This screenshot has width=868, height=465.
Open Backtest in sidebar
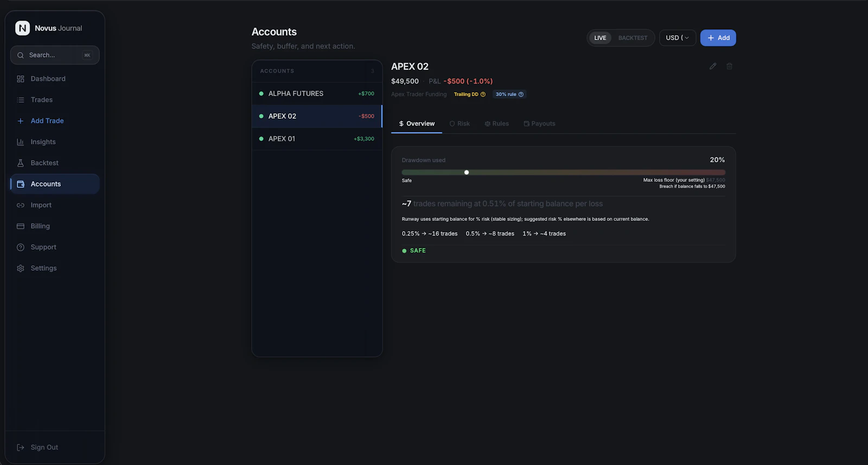(x=55, y=163)
